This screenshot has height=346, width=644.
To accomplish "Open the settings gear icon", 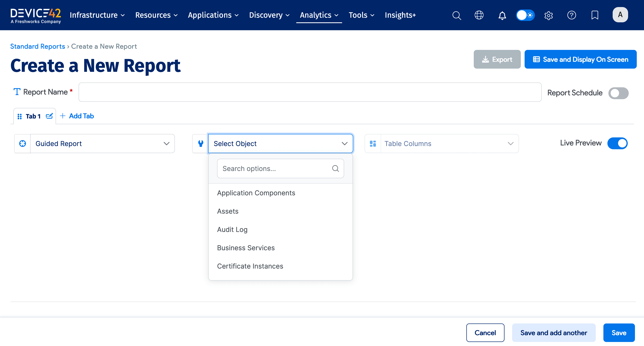I will point(549,15).
